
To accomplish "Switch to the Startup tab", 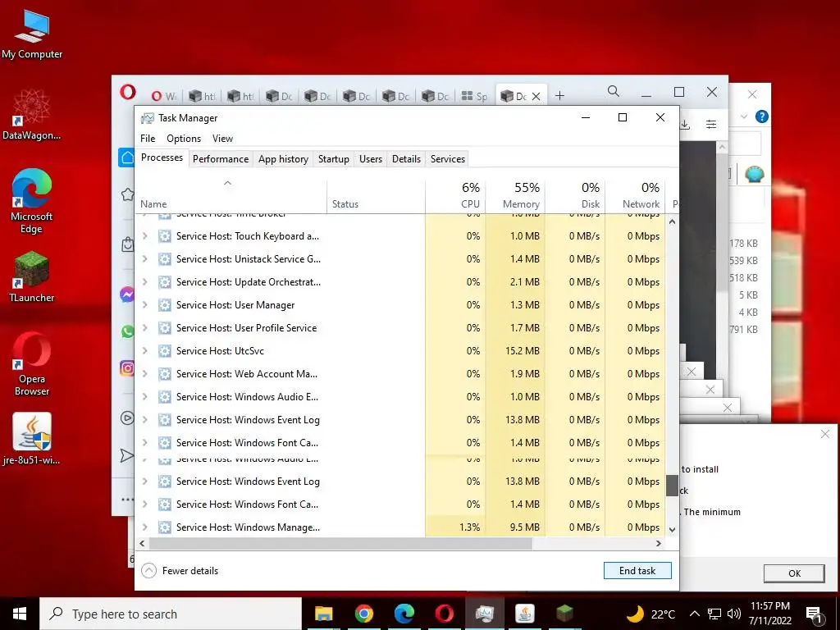I will click(334, 158).
